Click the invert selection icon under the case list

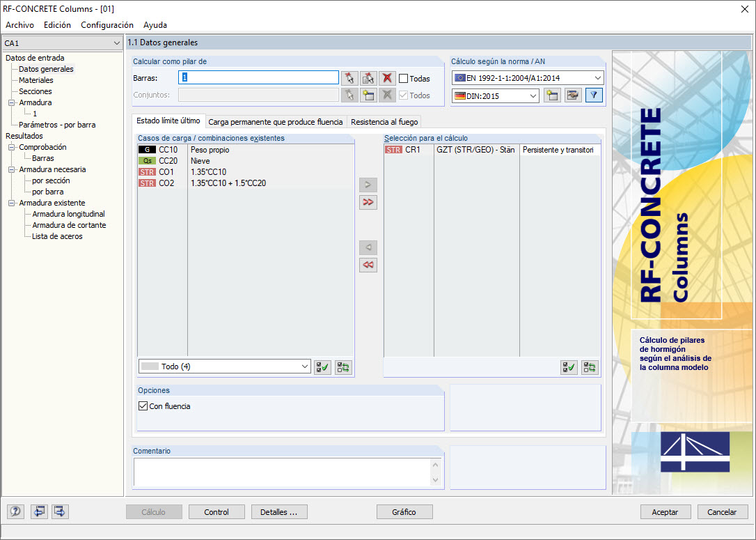(342, 367)
